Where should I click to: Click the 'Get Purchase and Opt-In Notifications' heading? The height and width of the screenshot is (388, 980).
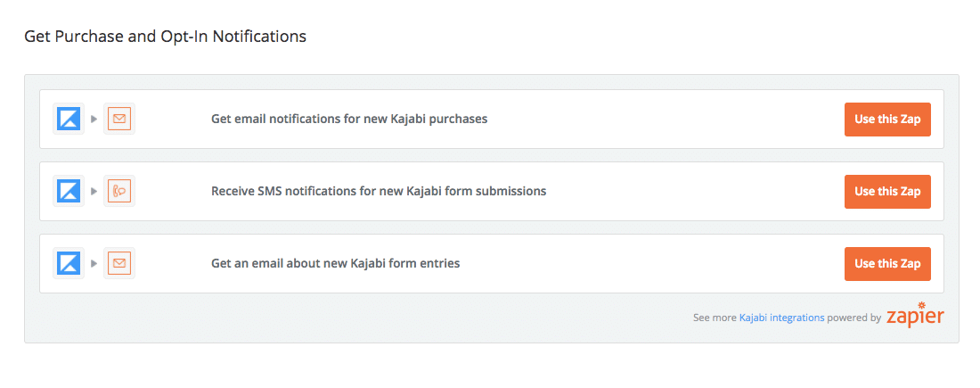click(x=165, y=37)
